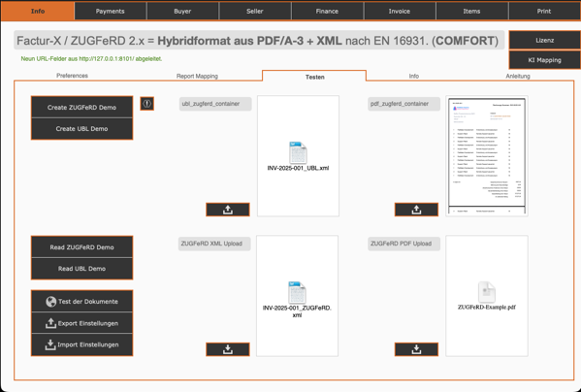Click Import Einstellungen button
Image resolution: width=581 pixels, height=392 pixels.
(81, 344)
